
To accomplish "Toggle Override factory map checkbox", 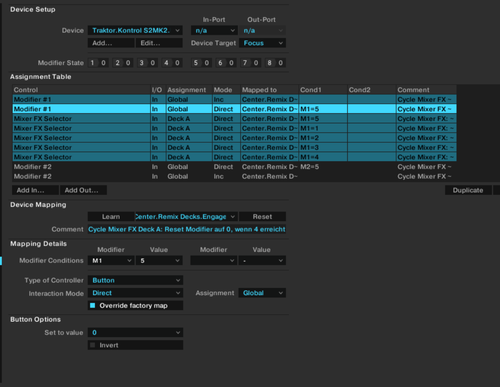I will coord(93,305).
